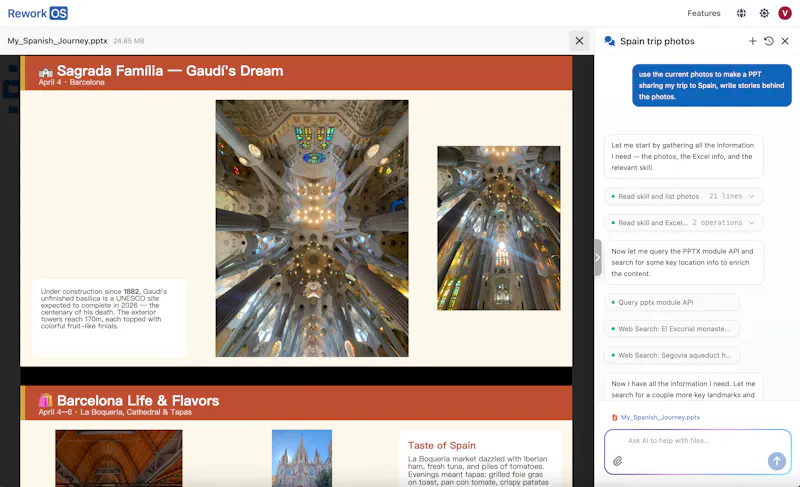
Task: Collapse the chat panel with side arrow handle
Action: coord(597,258)
